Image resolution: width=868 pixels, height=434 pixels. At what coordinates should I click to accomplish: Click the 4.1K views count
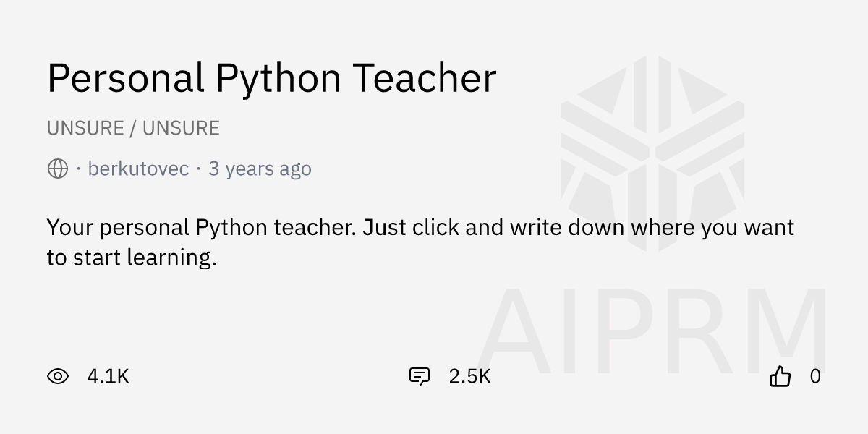(x=108, y=376)
